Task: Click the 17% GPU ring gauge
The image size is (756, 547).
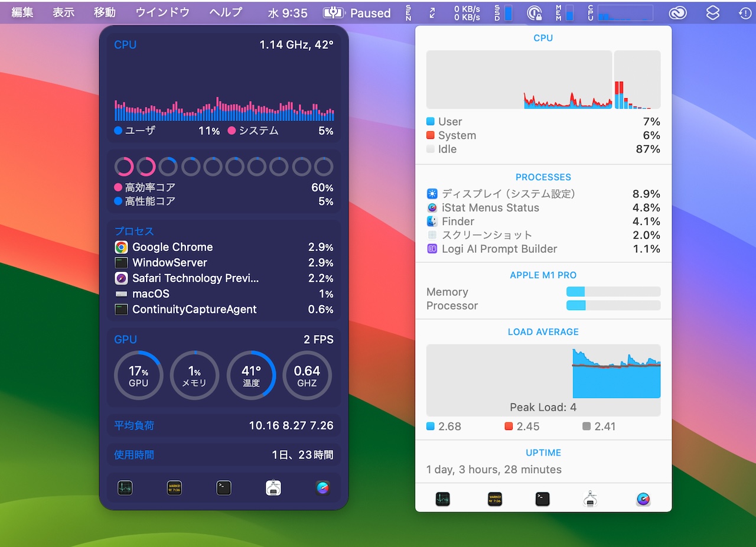Action: point(139,375)
